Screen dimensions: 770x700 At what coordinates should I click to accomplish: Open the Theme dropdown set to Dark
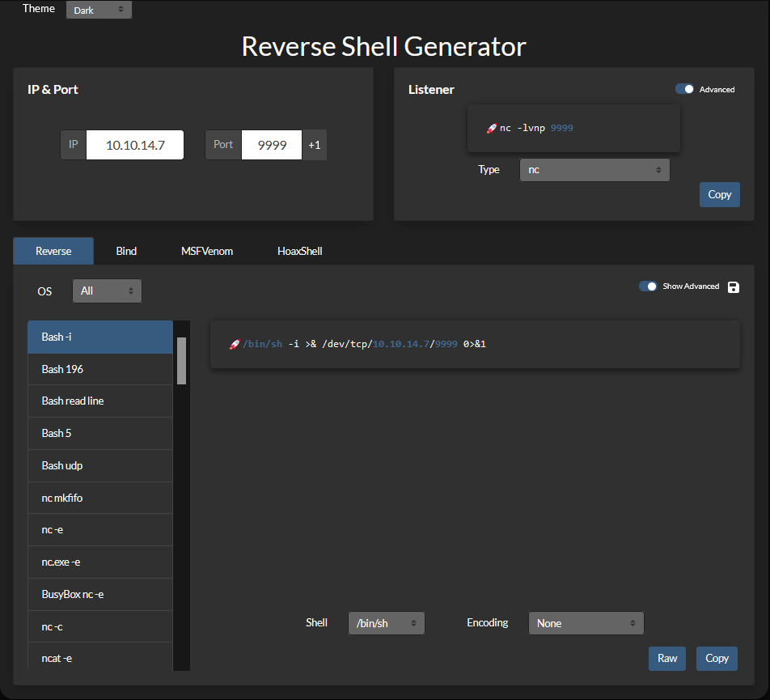tap(99, 10)
